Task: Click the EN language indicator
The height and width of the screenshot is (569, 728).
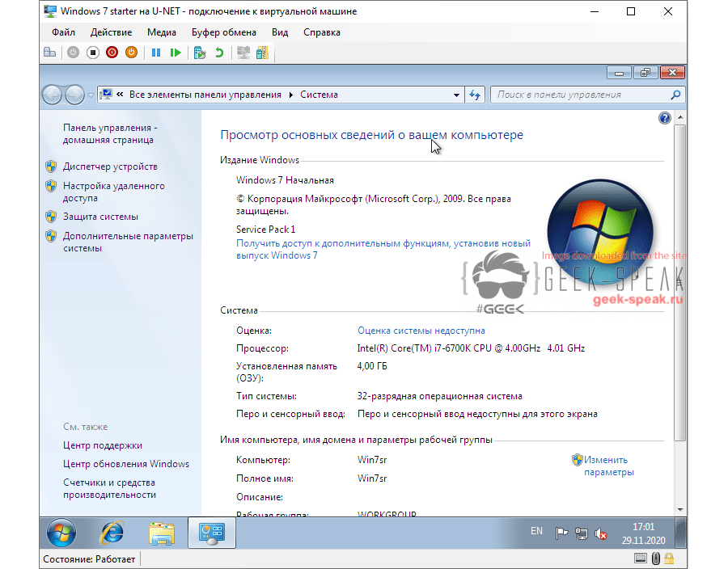Action: click(x=536, y=531)
